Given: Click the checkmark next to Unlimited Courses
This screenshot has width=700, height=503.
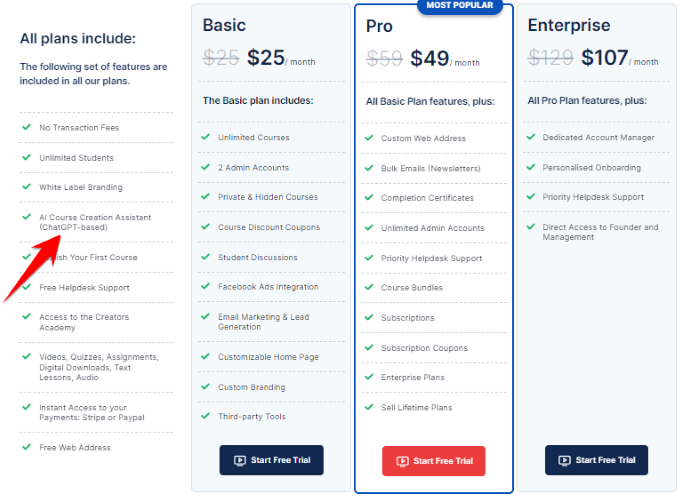Looking at the screenshot, I should click(x=205, y=137).
